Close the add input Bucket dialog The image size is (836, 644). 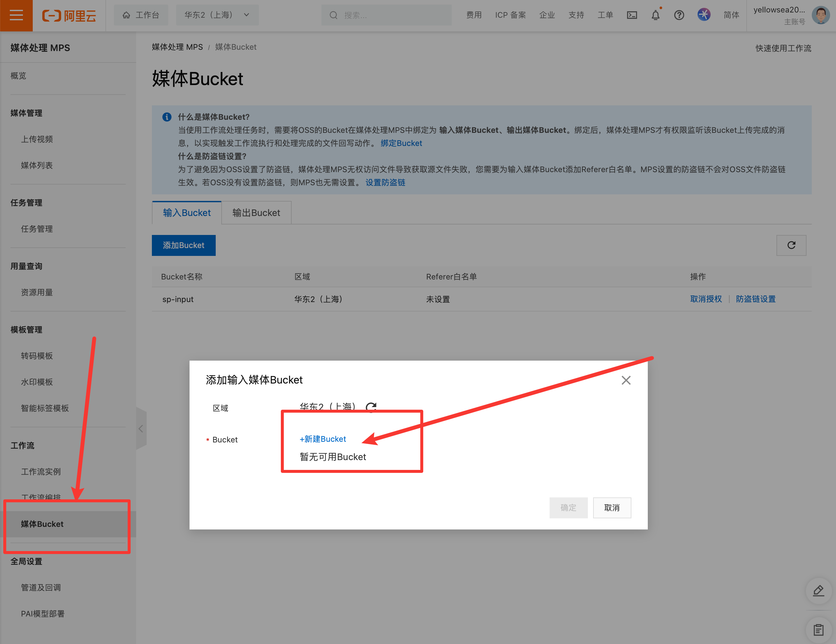pos(626,380)
